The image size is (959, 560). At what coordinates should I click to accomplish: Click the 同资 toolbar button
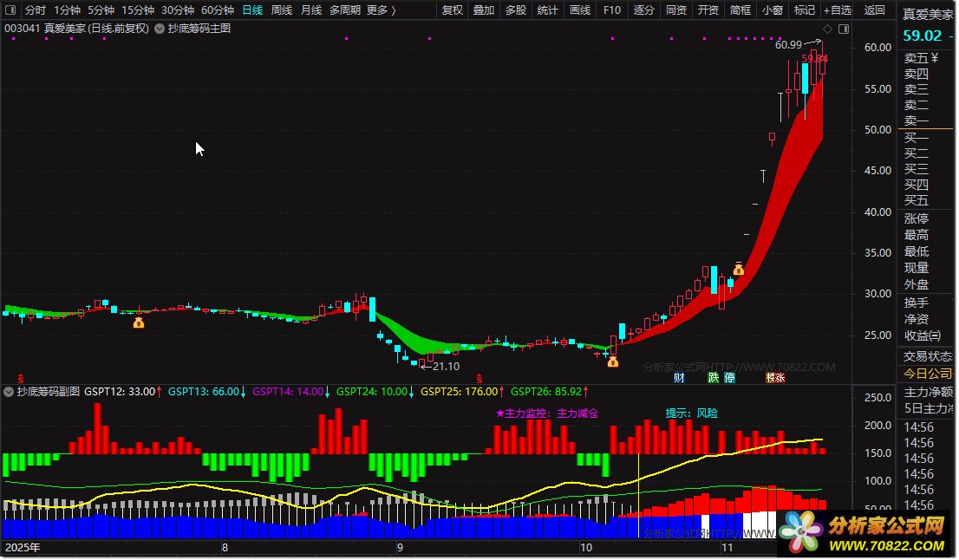tap(675, 10)
